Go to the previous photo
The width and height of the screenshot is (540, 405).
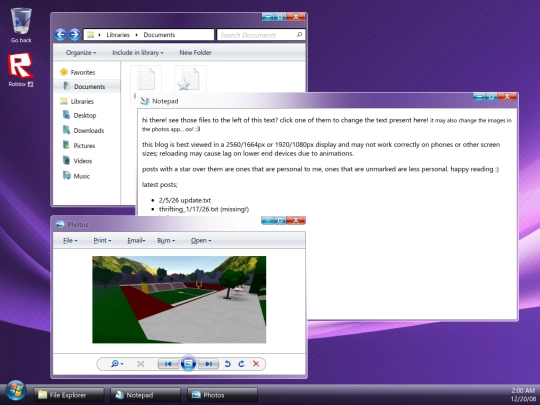coord(168,364)
